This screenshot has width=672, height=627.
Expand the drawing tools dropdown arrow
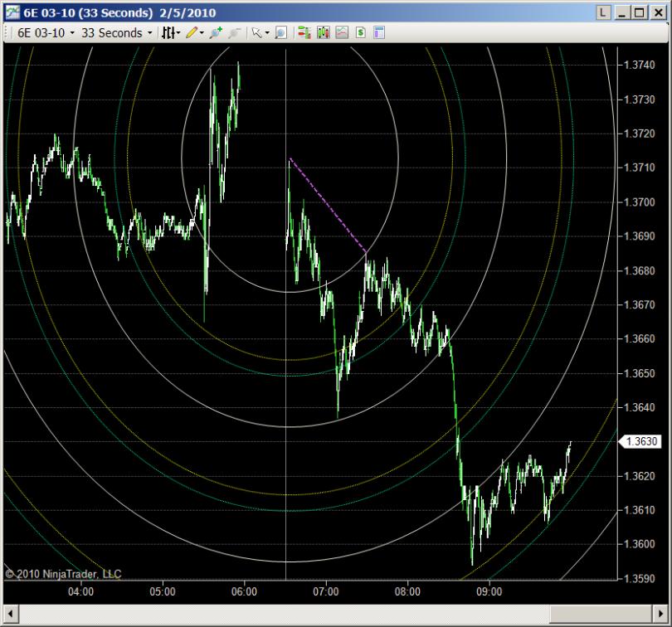coord(202,32)
